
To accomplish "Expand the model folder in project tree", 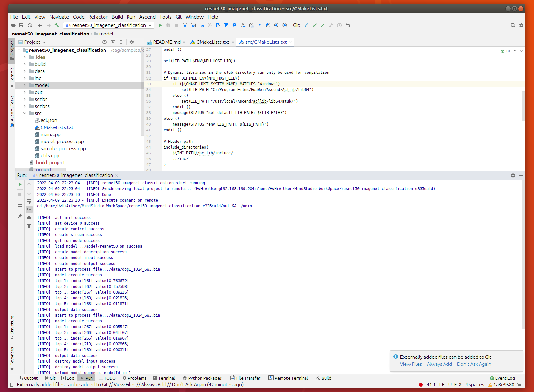I will coord(25,85).
